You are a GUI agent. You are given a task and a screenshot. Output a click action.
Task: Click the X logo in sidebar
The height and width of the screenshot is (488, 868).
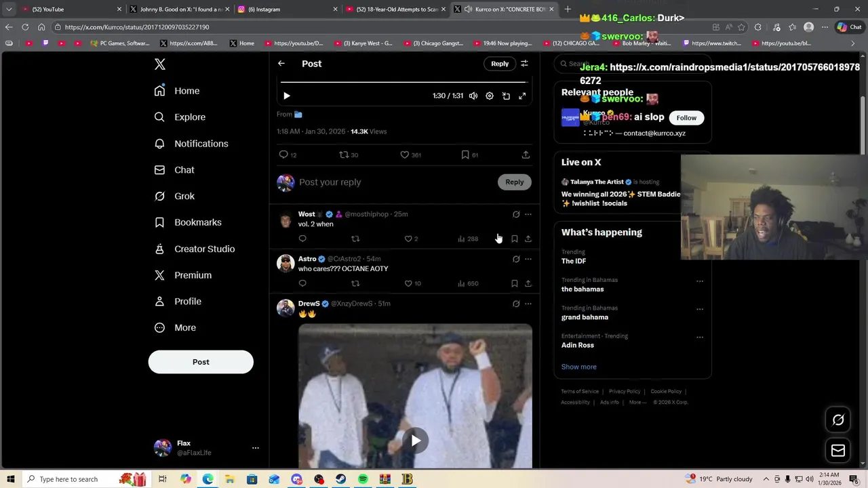point(159,64)
